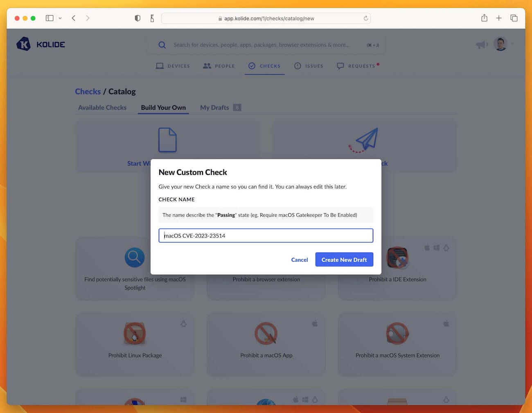Cancel the New Custom Check dialog
This screenshot has width=532, height=413.
(300, 260)
